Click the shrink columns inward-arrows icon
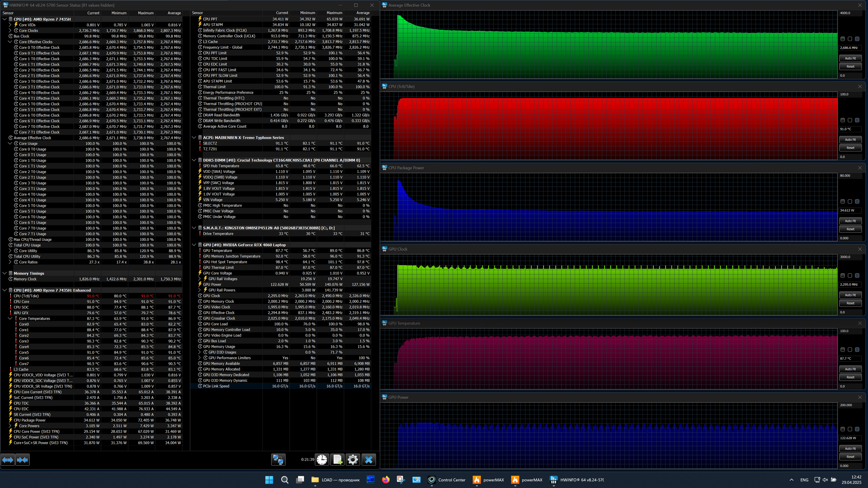 (22, 460)
